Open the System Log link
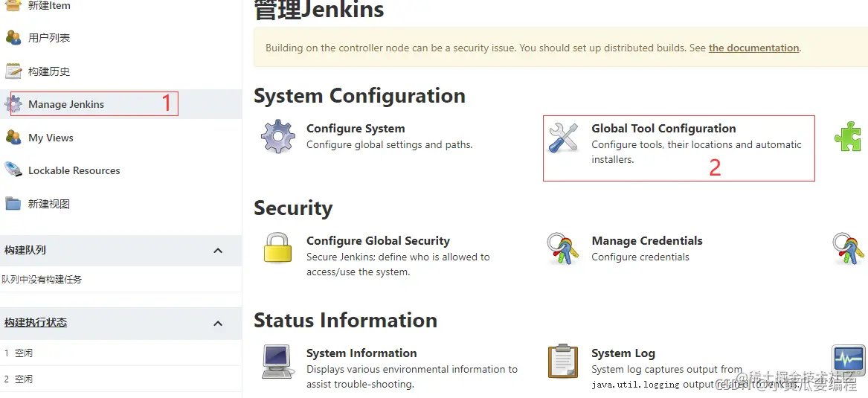 [x=623, y=353]
